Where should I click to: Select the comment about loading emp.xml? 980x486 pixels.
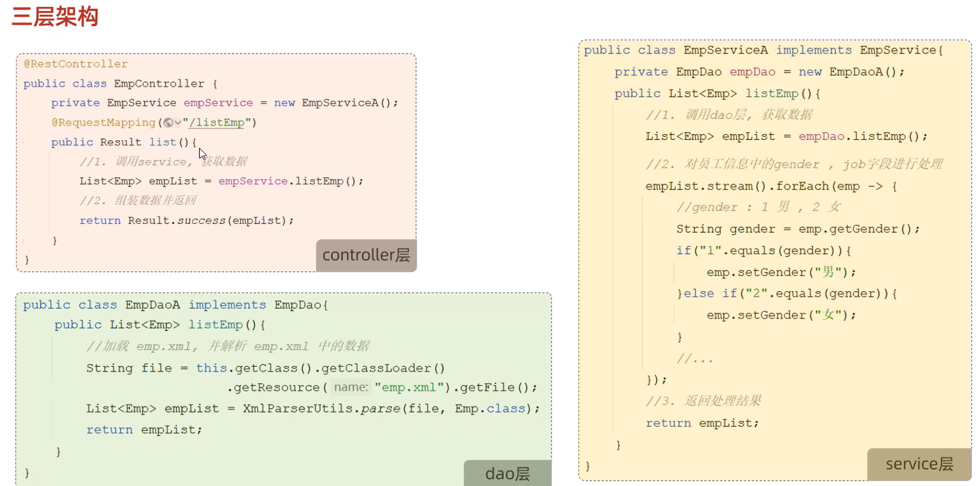coord(228,346)
